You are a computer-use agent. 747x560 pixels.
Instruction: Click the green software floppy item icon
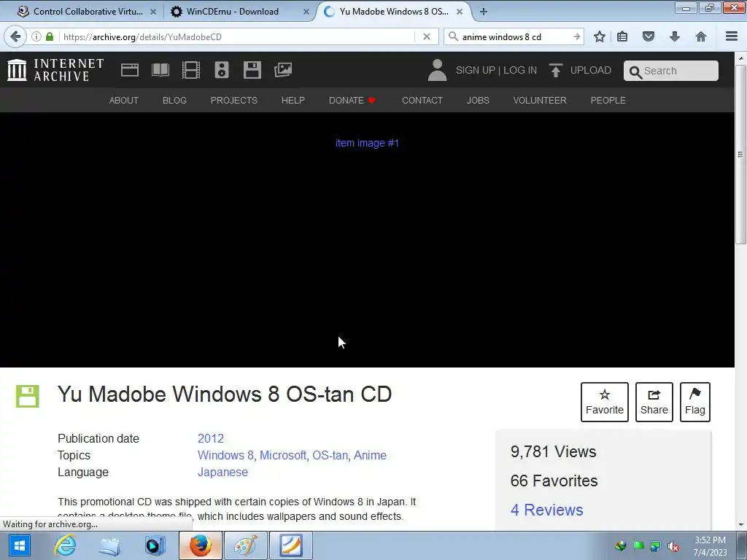[27, 396]
